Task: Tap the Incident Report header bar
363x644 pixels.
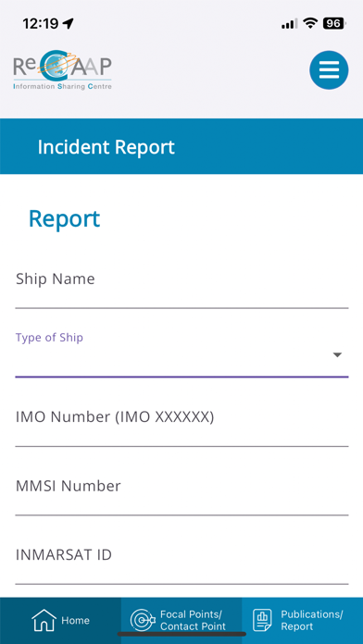Action: (x=181, y=146)
